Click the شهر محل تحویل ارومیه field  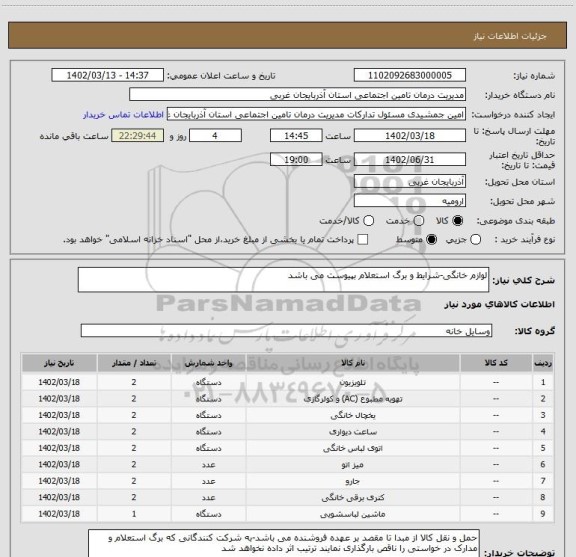tap(410, 201)
